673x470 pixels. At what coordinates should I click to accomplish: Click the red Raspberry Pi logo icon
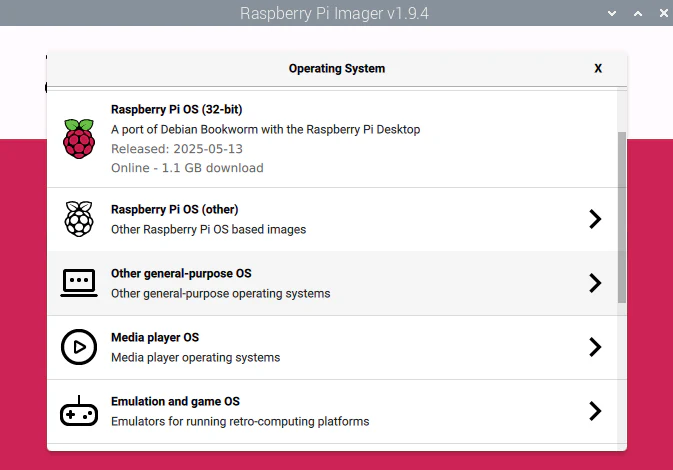(79, 138)
